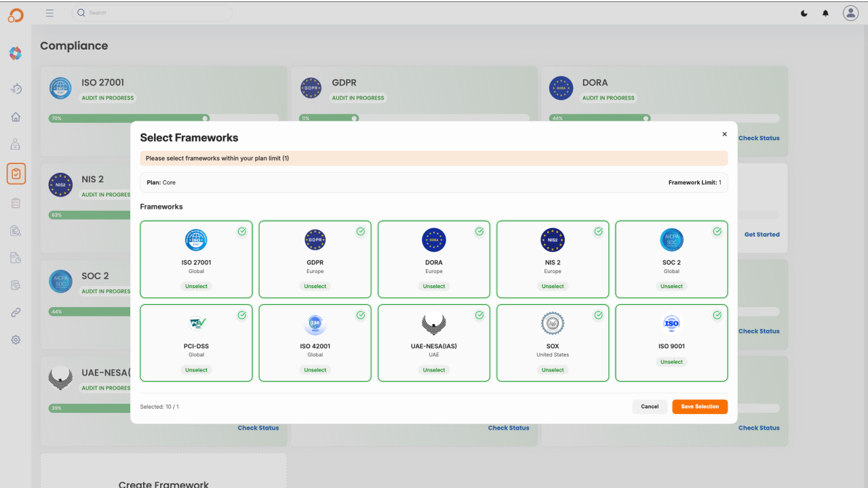
Task: Toggle the checkmark on the SOC 2 framework card
Action: click(x=717, y=231)
